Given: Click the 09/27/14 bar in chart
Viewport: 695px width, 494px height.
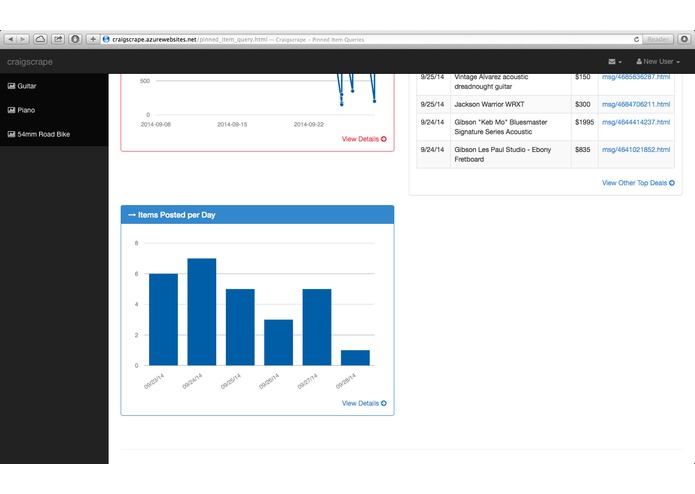Looking at the screenshot, I should point(316,327).
